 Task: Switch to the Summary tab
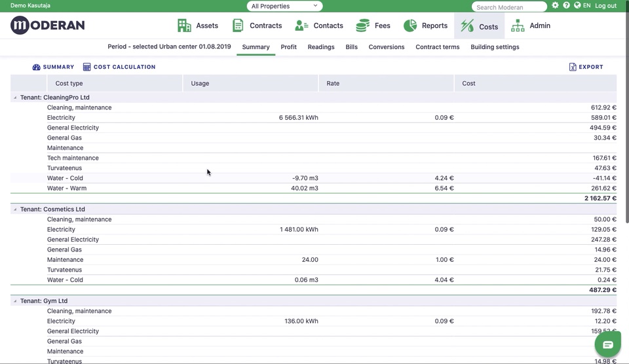coord(256,47)
